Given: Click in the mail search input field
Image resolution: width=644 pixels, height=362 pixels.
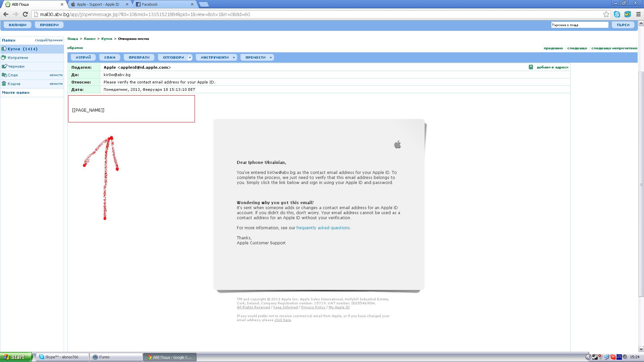Looking at the screenshot, I should click(x=580, y=25).
